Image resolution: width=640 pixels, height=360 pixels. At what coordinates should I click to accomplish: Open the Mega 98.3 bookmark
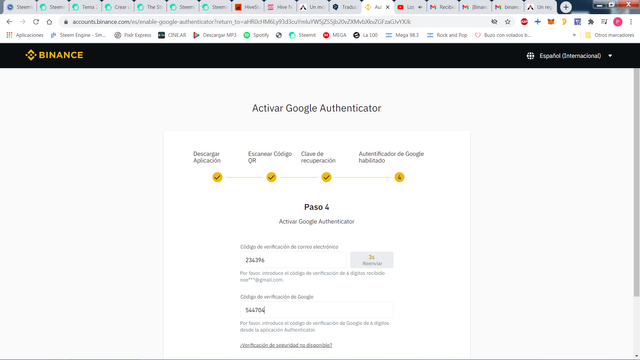coord(402,35)
